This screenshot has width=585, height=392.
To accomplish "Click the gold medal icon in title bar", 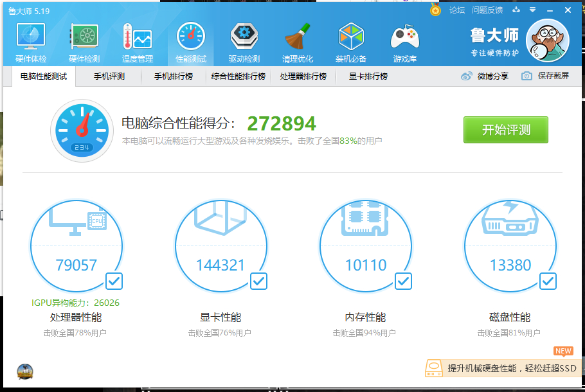I will (435, 10).
